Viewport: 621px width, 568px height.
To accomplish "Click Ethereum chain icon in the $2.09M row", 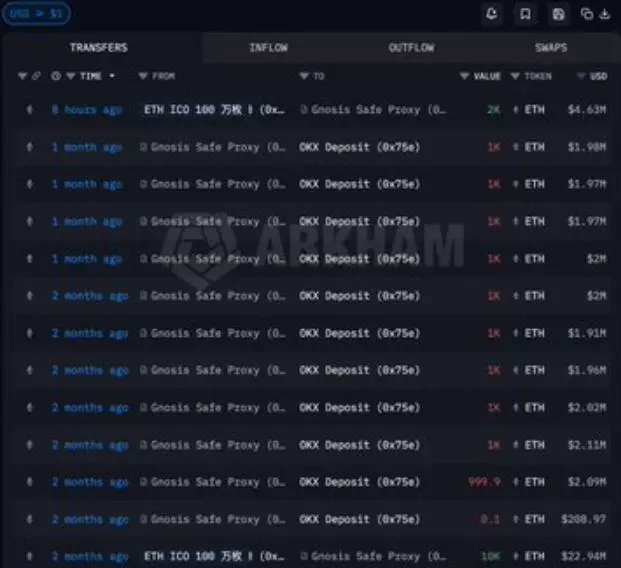I will [29, 482].
